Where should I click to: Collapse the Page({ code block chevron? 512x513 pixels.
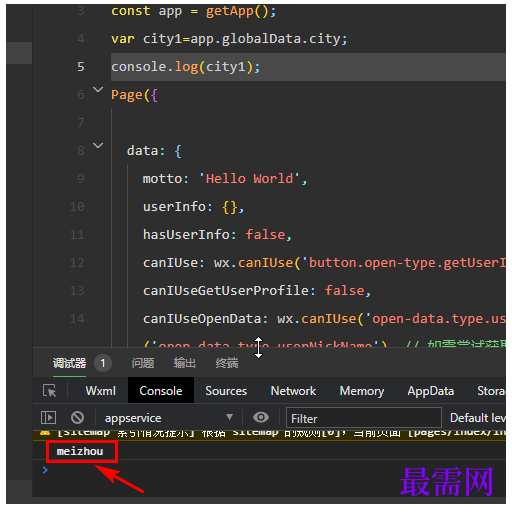[98, 90]
